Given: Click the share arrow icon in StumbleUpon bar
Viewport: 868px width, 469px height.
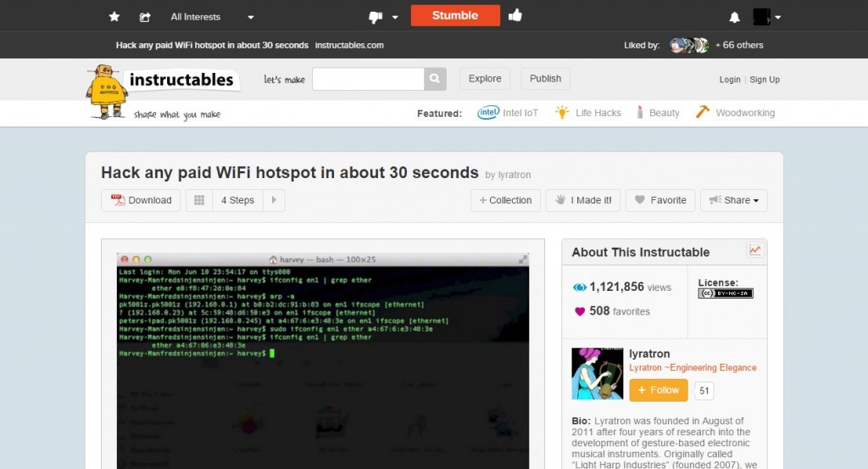Looking at the screenshot, I should coord(144,17).
